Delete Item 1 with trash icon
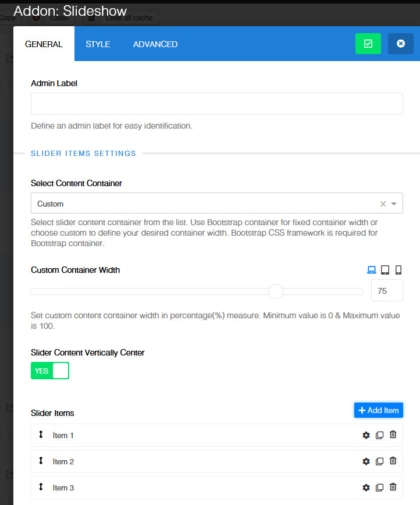 [x=393, y=435]
